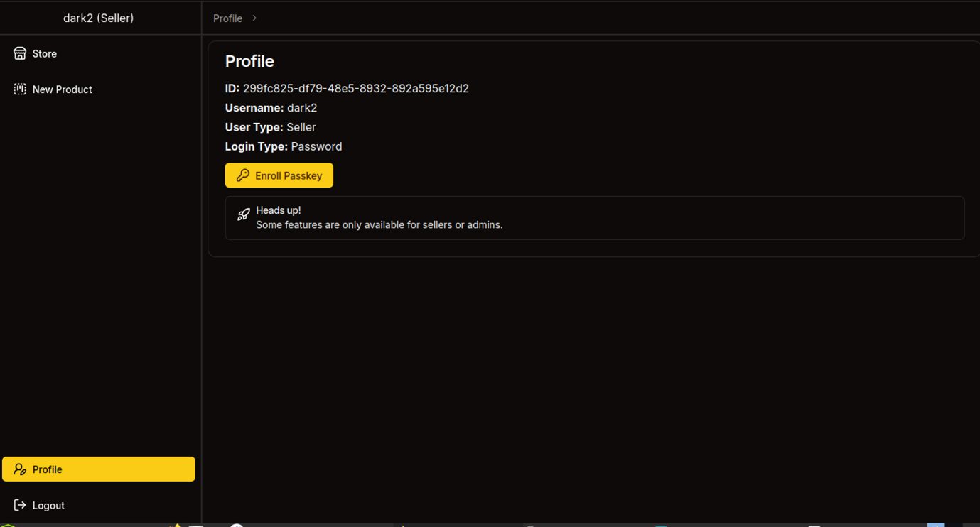Click the User Type Seller line
Viewport: 980px width, 527px height.
click(270, 127)
